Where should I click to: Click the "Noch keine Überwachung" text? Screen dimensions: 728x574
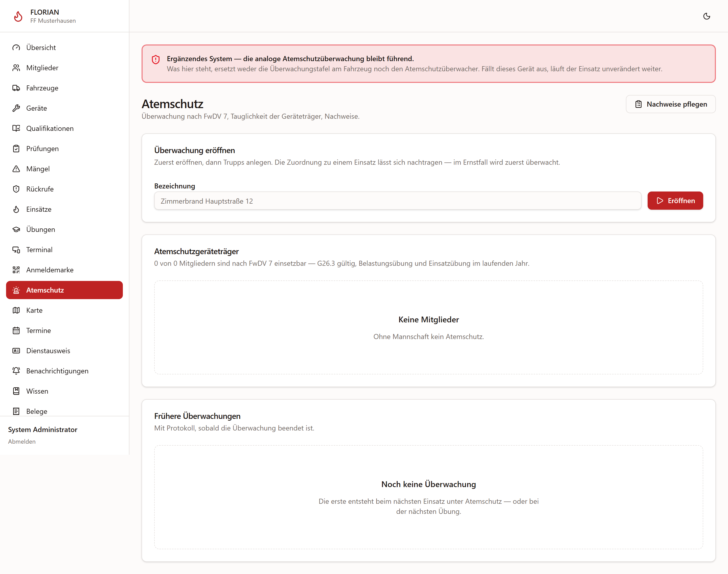click(x=428, y=484)
